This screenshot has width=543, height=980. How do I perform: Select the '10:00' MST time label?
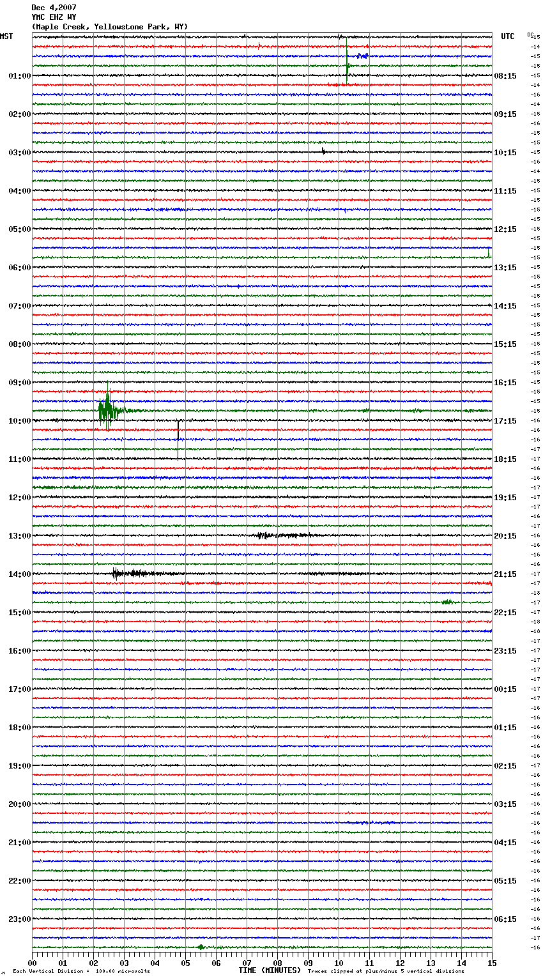[20, 421]
